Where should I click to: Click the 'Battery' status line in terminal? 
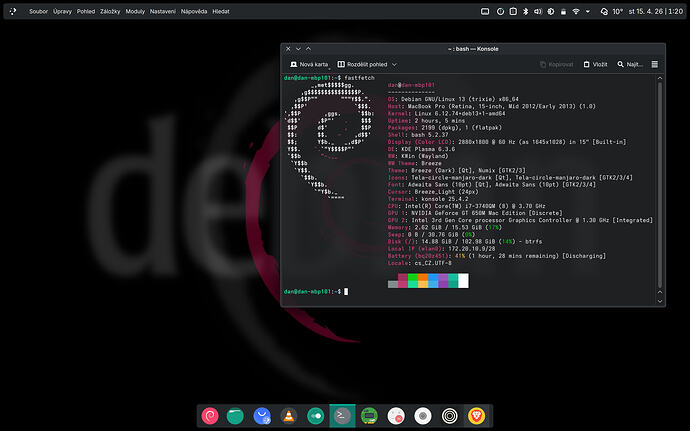(x=497, y=256)
